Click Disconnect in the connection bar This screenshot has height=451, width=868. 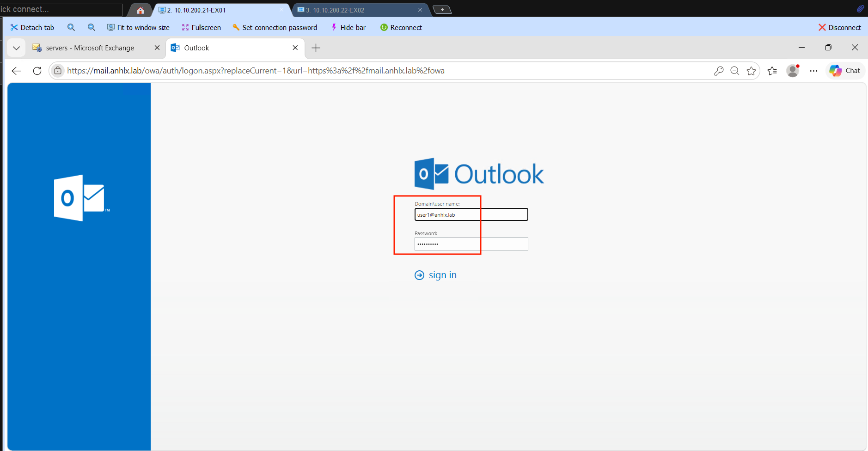840,27
